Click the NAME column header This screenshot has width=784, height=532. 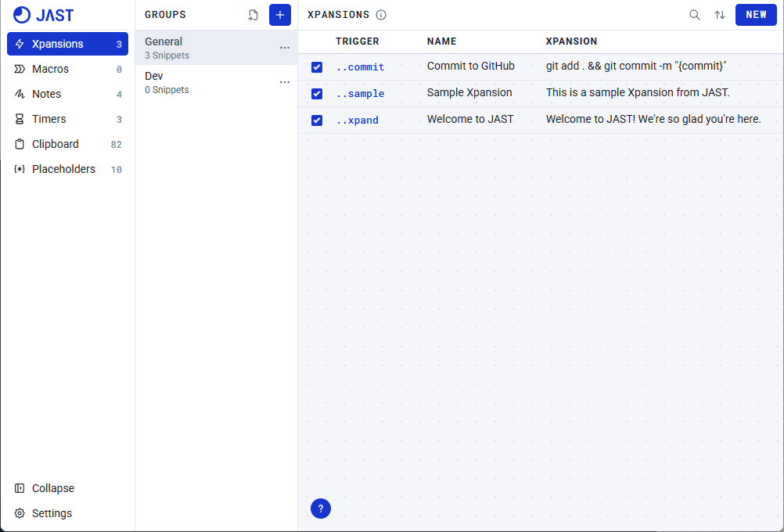tap(441, 41)
